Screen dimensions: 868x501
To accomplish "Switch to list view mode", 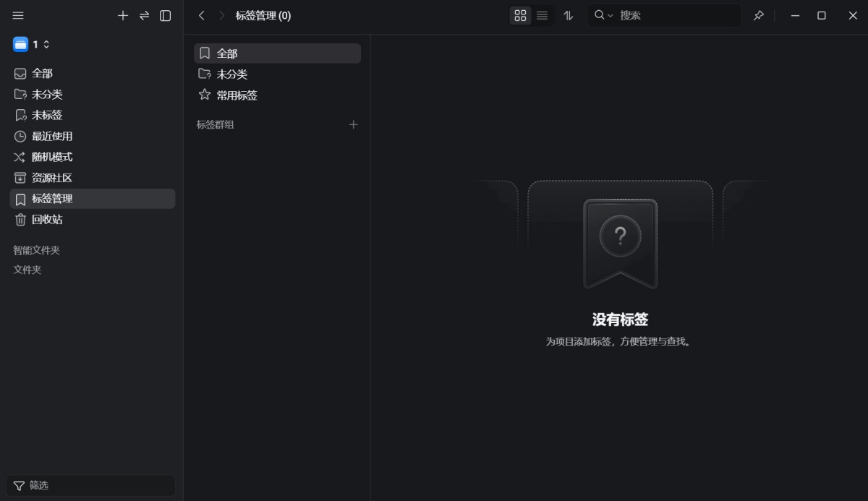I will pos(542,15).
